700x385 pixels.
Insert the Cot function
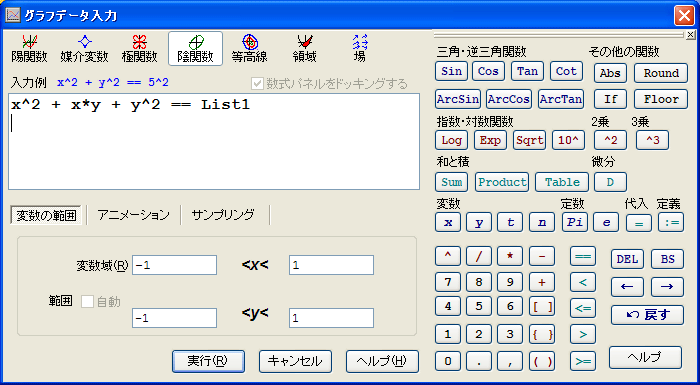[x=567, y=71]
